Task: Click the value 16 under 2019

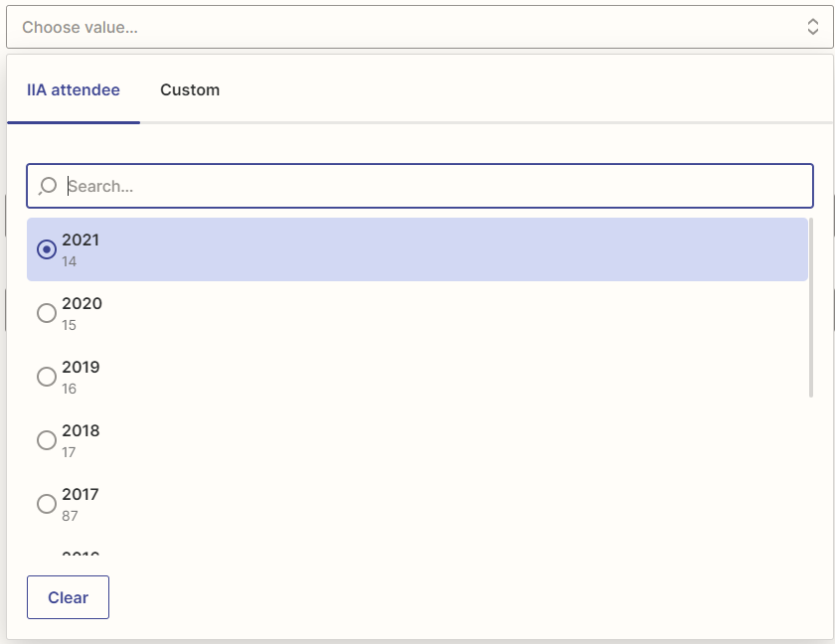Action: point(70,389)
